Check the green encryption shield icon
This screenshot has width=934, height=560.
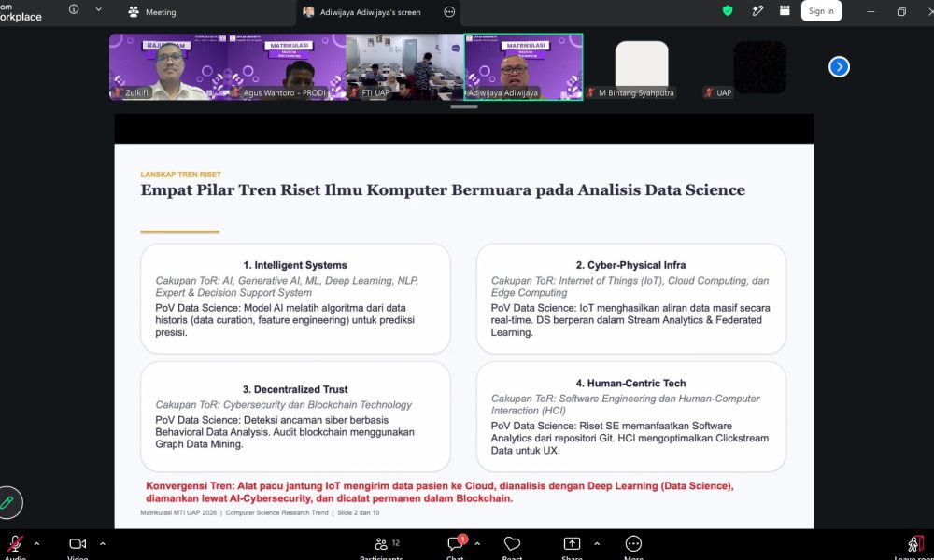728,10
